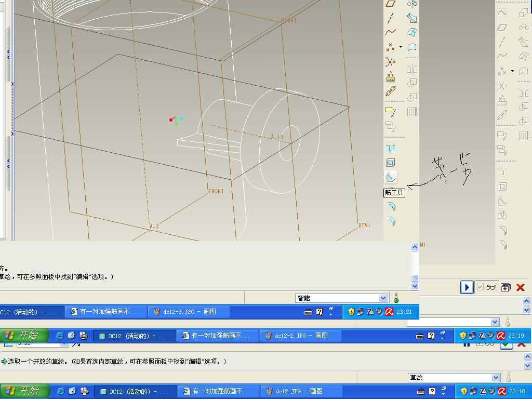Click keyboard IME icon in 23:19 taskbar
Image resolution: width=532 pixels, height=399 pixels.
point(420,336)
